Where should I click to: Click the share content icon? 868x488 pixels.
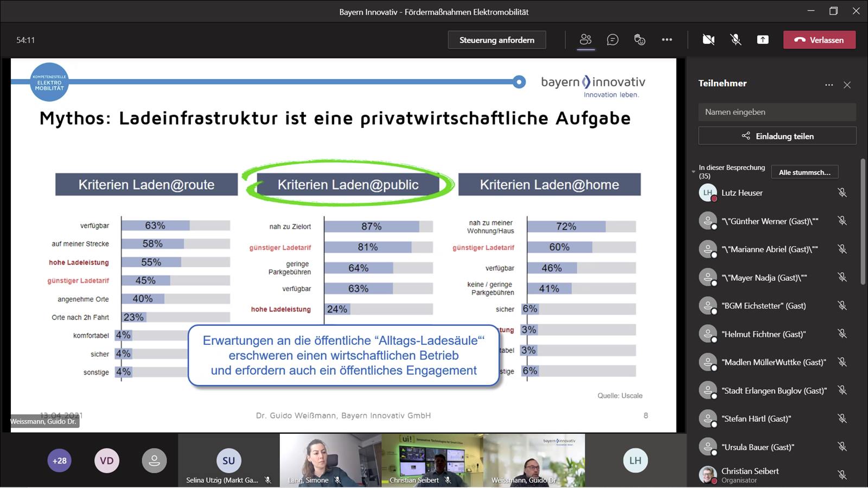(x=763, y=40)
